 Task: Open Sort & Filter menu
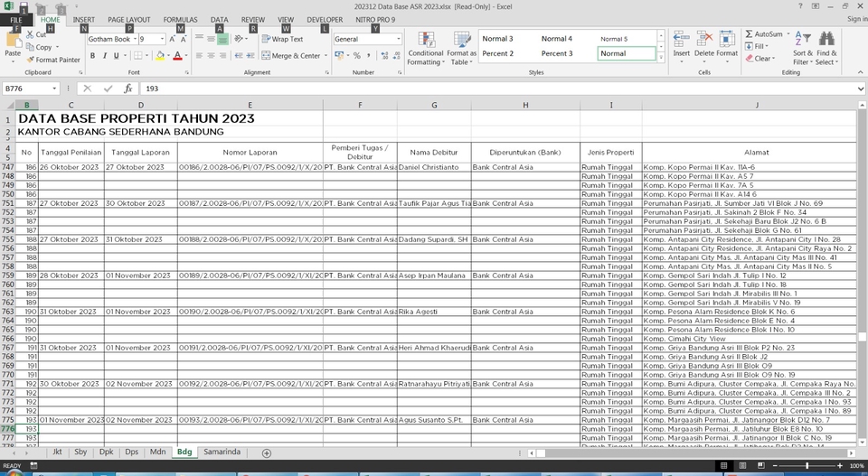pyautogui.click(x=803, y=49)
